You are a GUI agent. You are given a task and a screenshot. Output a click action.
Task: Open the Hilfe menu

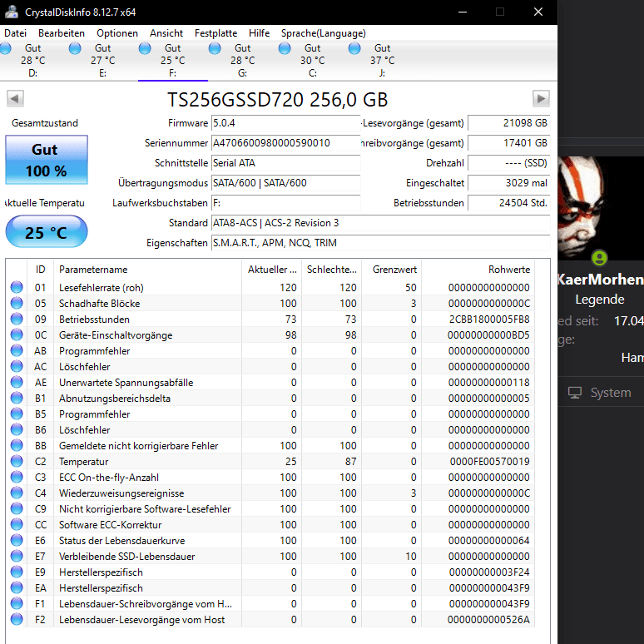coord(259,33)
